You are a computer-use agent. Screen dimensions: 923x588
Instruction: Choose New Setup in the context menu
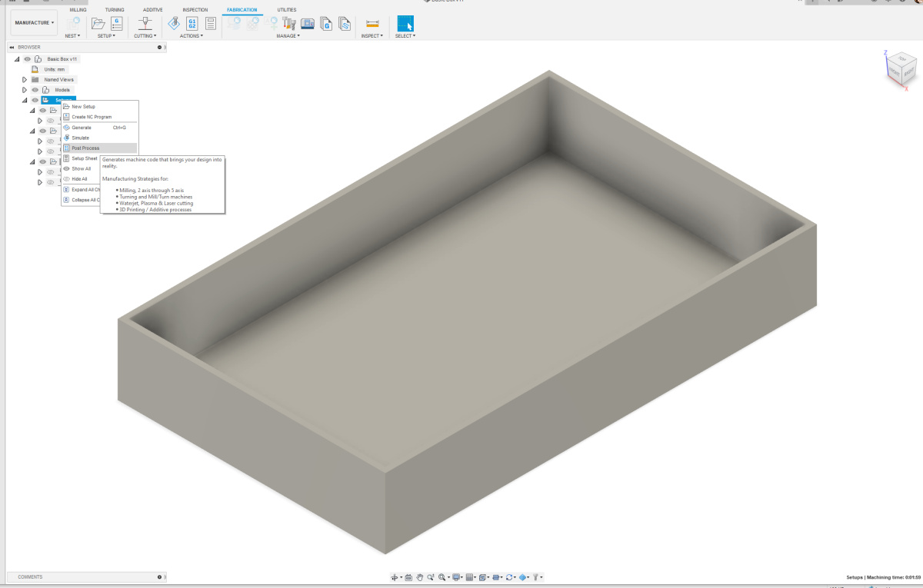tap(99, 107)
